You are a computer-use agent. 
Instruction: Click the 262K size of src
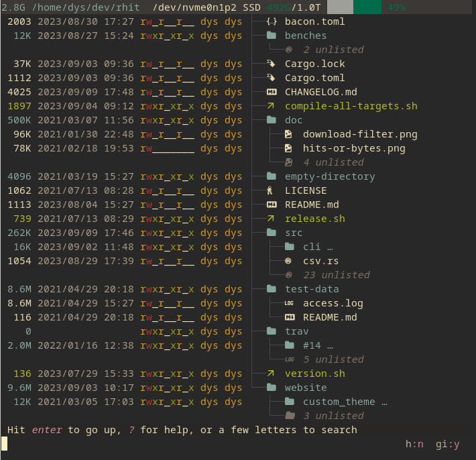coord(19,233)
